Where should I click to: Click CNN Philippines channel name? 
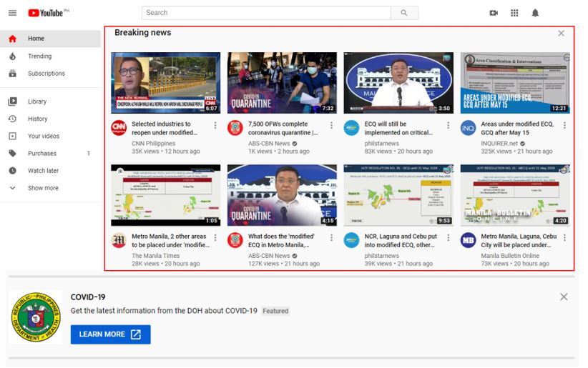click(x=153, y=144)
